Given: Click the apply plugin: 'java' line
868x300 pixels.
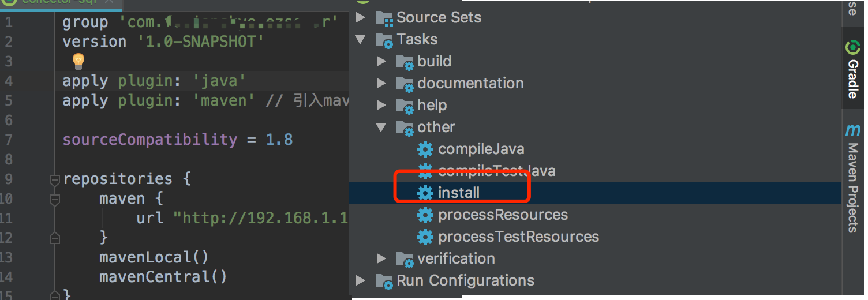Looking at the screenshot, I should point(154,81).
